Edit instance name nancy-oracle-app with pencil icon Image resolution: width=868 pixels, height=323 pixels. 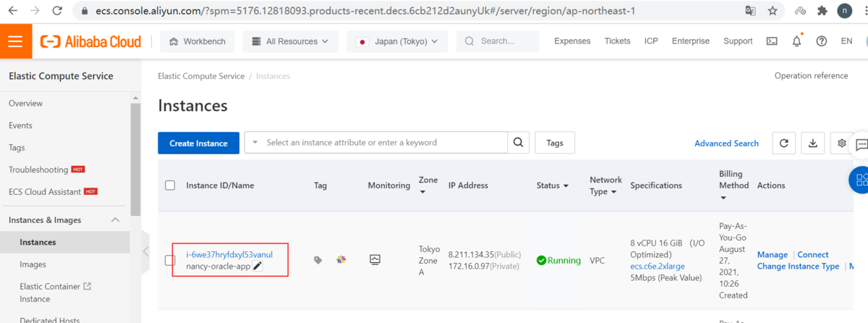tap(258, 267)
